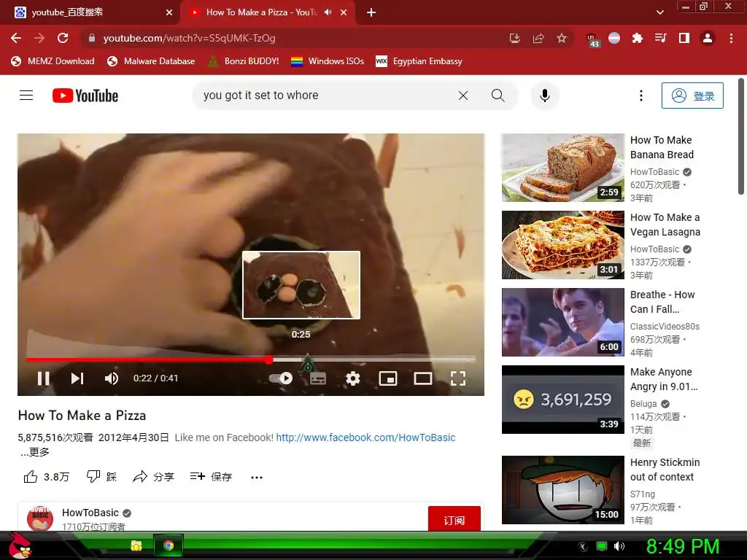Click the page vertical scrollbar
The height and width of the screenshot is (560, 747).
(741, 136)
